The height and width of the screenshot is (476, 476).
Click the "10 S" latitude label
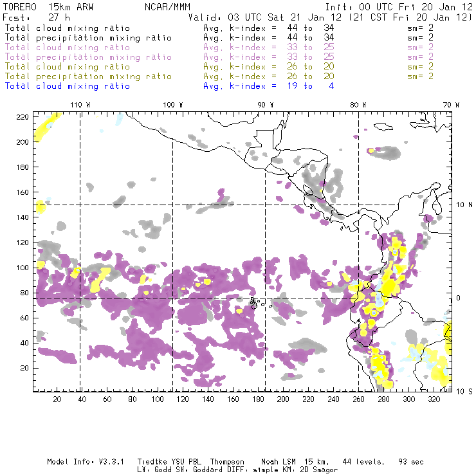tap(464, 392)
